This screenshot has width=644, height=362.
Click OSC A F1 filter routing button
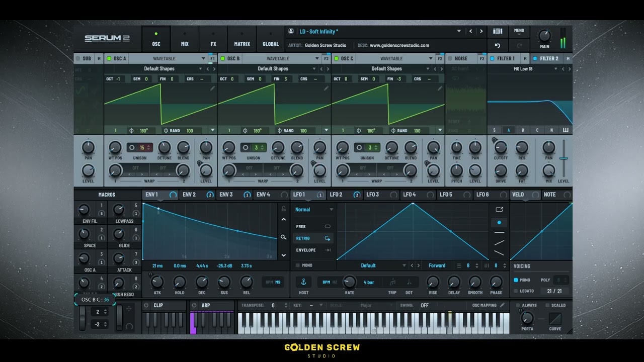212,59
